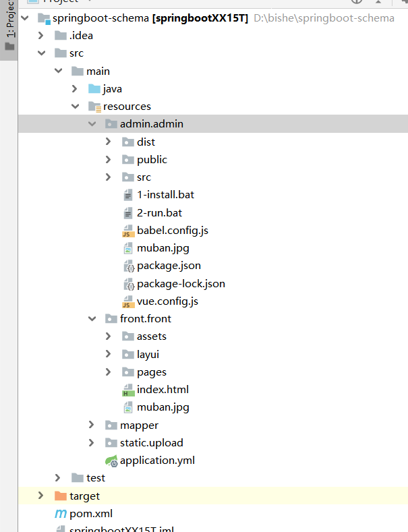
Task: Select the 2-run.bat file
Action: tap(159, 212)
